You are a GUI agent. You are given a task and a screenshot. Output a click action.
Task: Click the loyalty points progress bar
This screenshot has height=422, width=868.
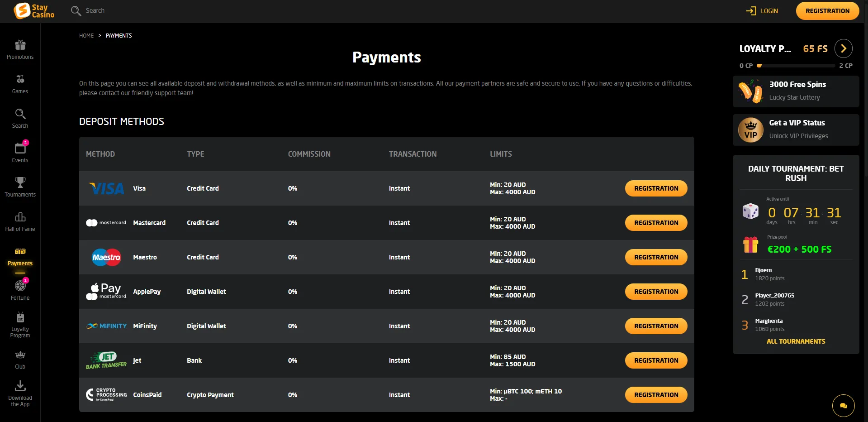click(796, 66)
